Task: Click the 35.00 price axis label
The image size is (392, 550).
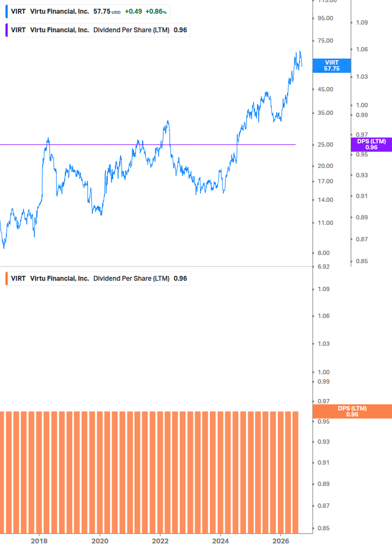Action: tap(325, 113)
